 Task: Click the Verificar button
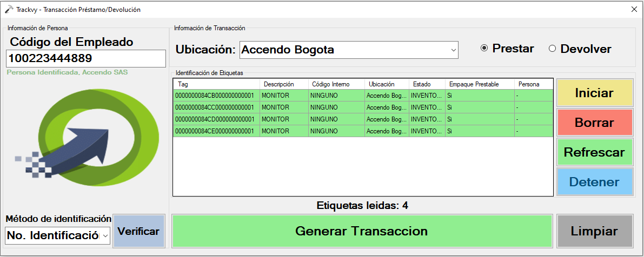coord(138,231)
